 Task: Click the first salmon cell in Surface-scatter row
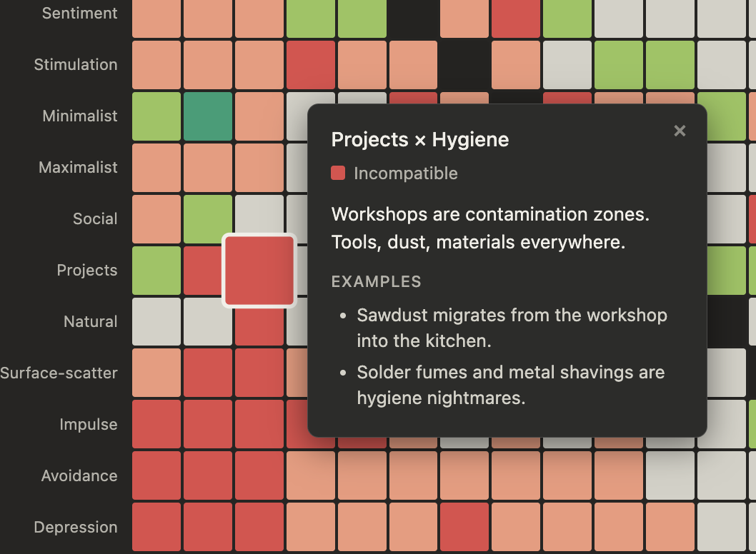(156, 373)
